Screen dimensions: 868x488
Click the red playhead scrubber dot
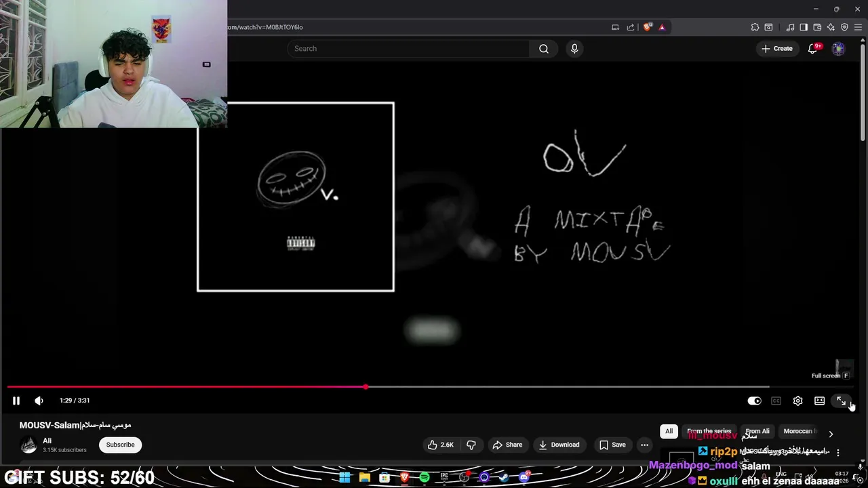366,387
